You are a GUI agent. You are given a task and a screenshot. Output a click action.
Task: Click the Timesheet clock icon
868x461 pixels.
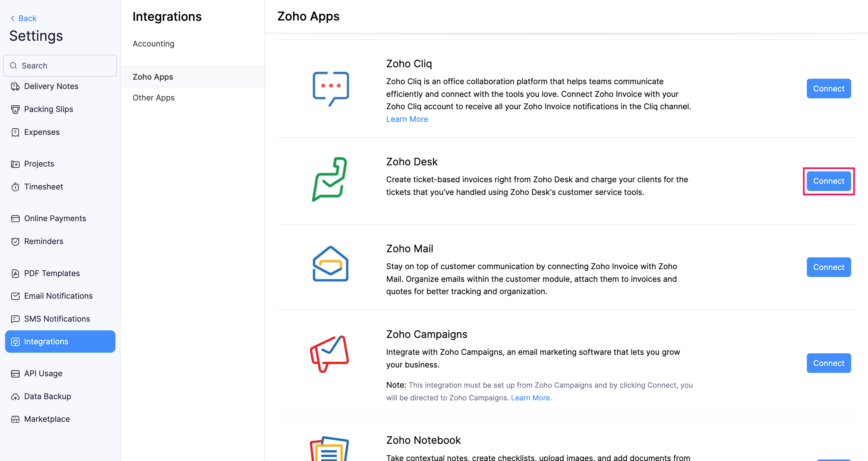pos(15,187)
